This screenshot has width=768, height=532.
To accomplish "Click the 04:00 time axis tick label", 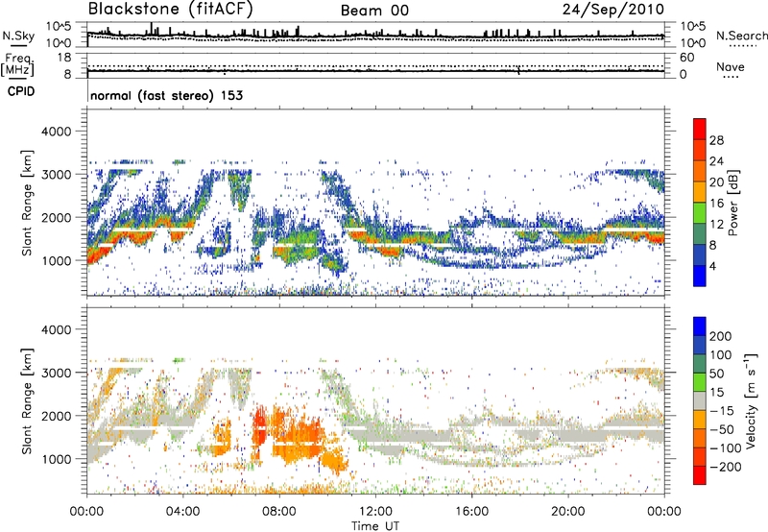I will point(183,512).
